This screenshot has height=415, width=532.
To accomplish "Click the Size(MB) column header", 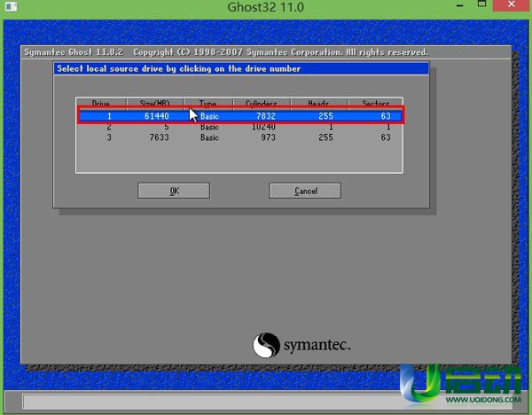I will point(154,104).
